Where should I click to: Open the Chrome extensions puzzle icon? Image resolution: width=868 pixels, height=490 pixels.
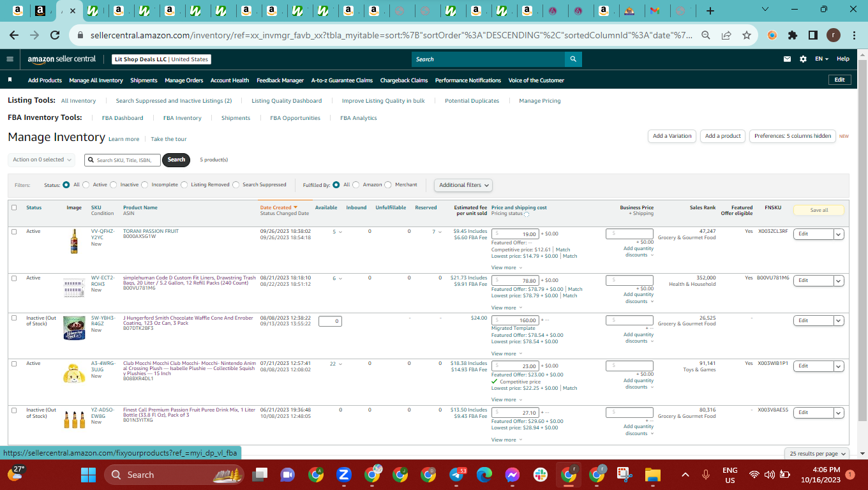pos(793,36)
